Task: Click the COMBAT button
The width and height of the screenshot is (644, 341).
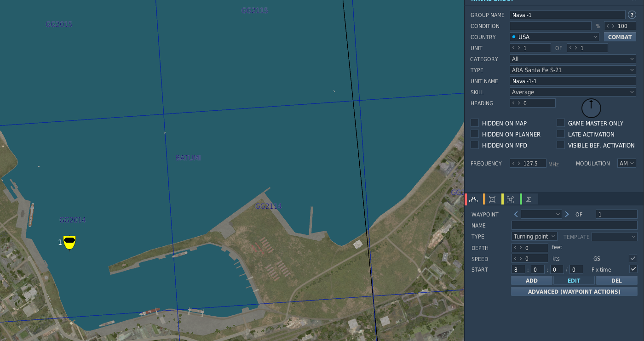Action: (620, 37)
